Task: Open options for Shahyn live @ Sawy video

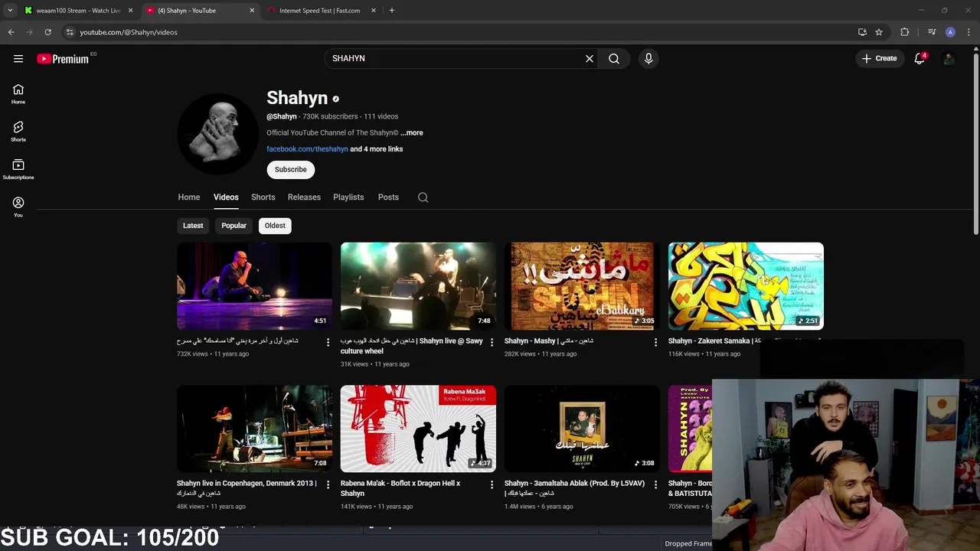Action: tap(492, 342)
